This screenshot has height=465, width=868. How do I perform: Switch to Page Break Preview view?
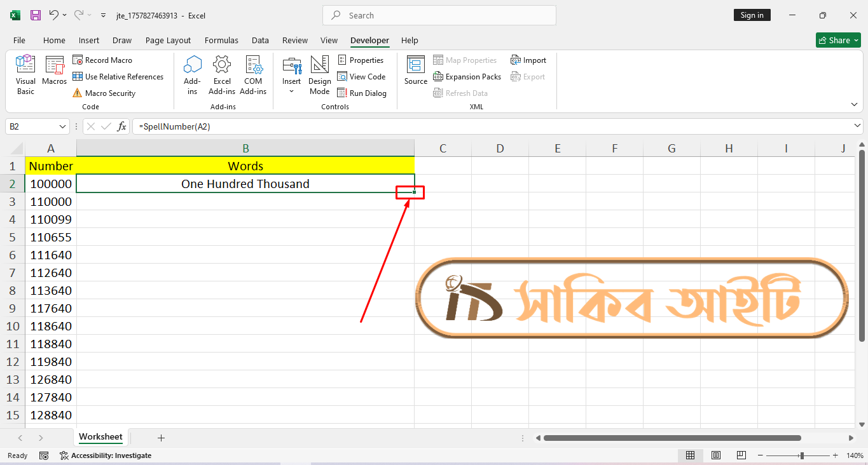tap(741, 455)
